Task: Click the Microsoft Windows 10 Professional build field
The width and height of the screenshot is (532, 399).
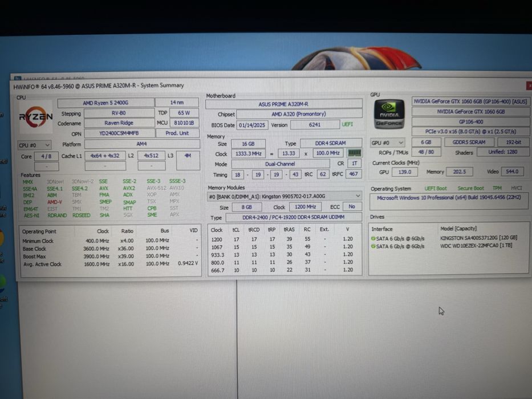Action: coord(449,201)
